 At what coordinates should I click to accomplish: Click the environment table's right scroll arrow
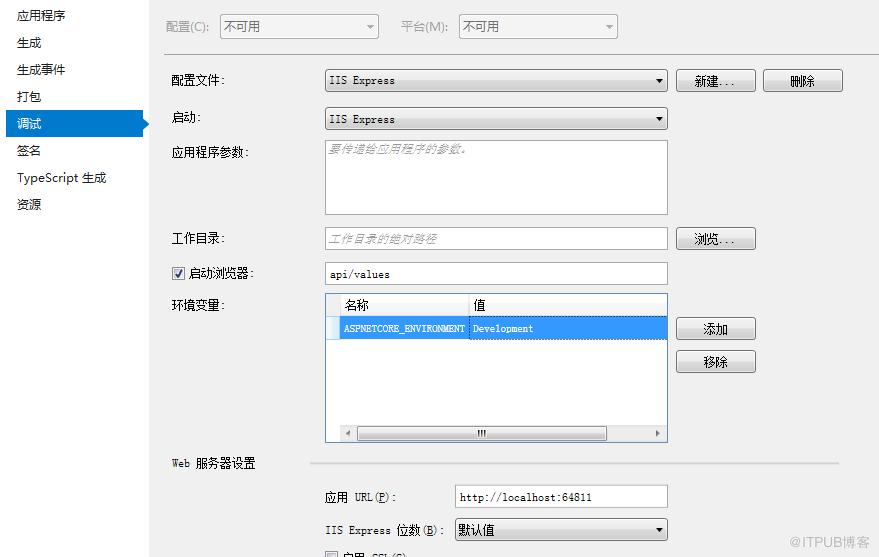[x=658, y=433]
